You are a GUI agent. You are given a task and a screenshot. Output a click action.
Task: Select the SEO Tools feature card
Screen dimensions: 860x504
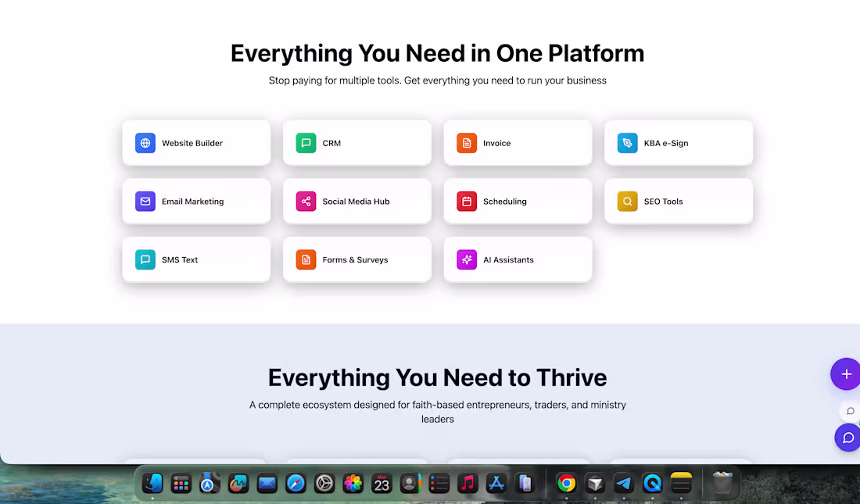coord(679,201)
